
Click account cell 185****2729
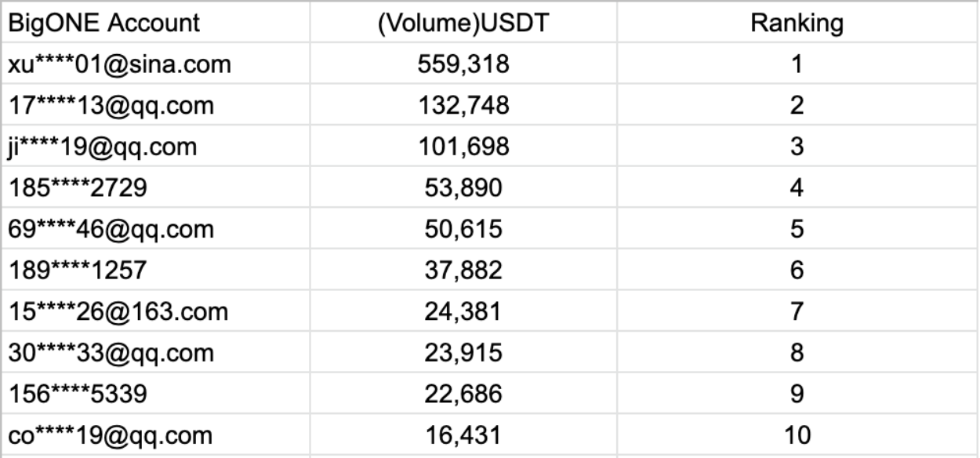[77, 188]
